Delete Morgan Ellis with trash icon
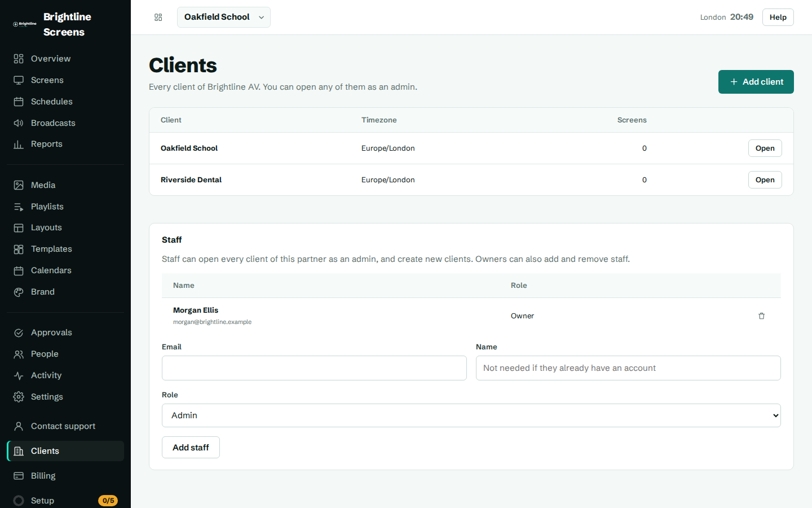Screen dimensions: 812x508 (761, 316)
